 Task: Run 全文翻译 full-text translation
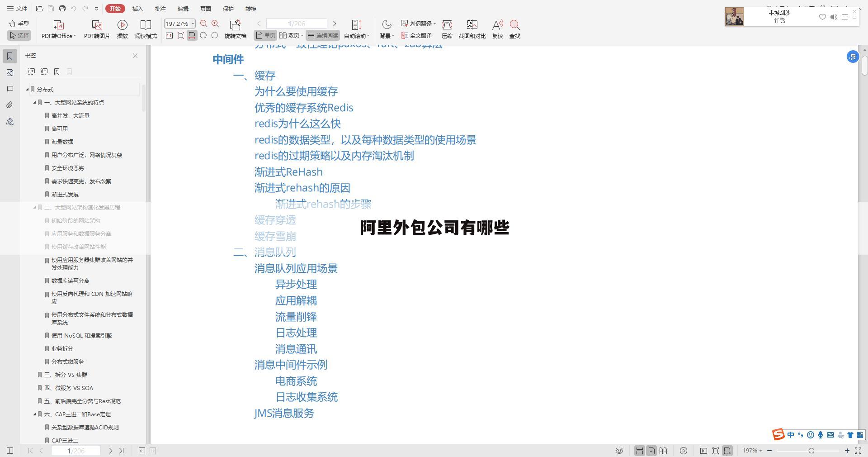point(416,35)
